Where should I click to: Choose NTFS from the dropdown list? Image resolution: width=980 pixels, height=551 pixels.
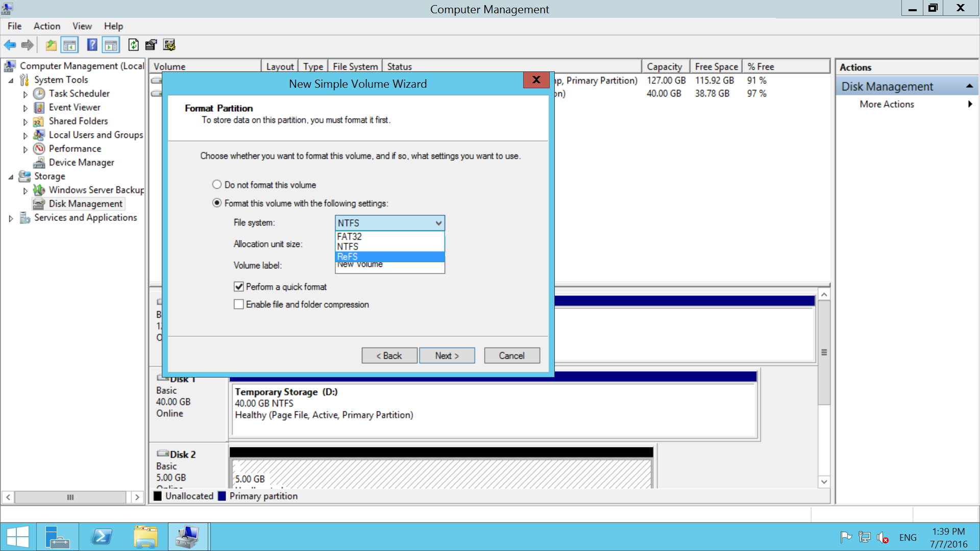(390, 246)
